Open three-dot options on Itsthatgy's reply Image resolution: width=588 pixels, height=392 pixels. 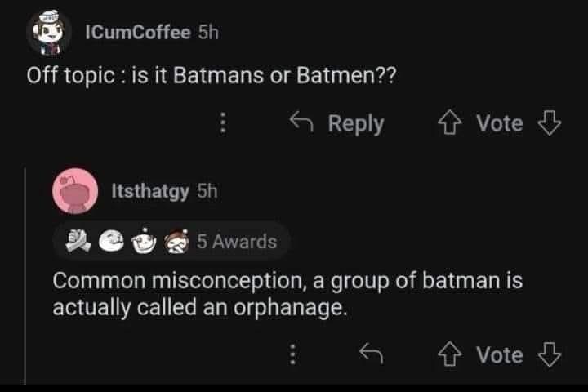point(292,354)
